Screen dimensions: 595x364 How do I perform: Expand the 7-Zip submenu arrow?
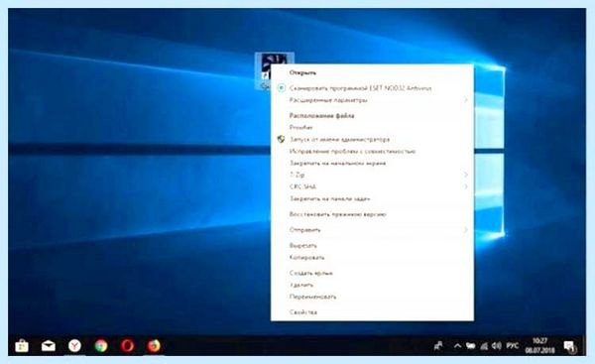click(x=466, y=175)
